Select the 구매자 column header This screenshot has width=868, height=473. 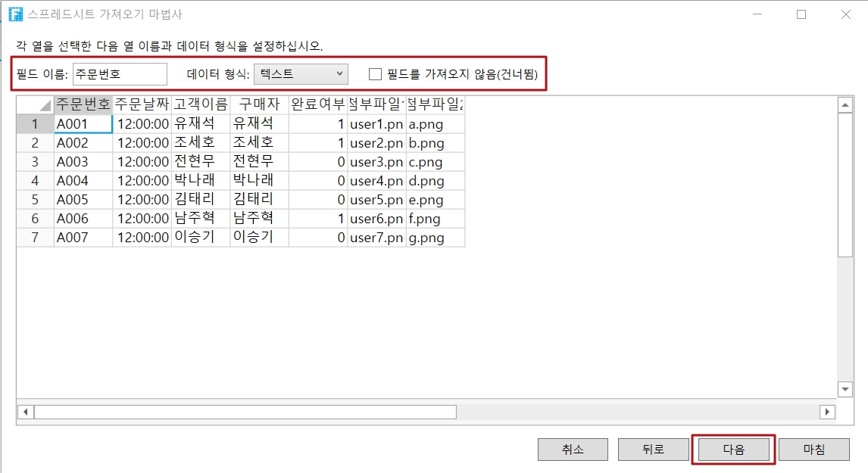pyautogui.click(x=259, y=104)
